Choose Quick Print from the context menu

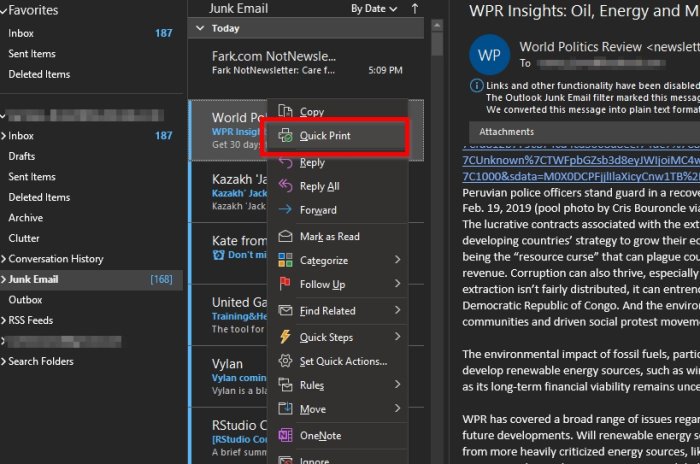pos(338,136)
